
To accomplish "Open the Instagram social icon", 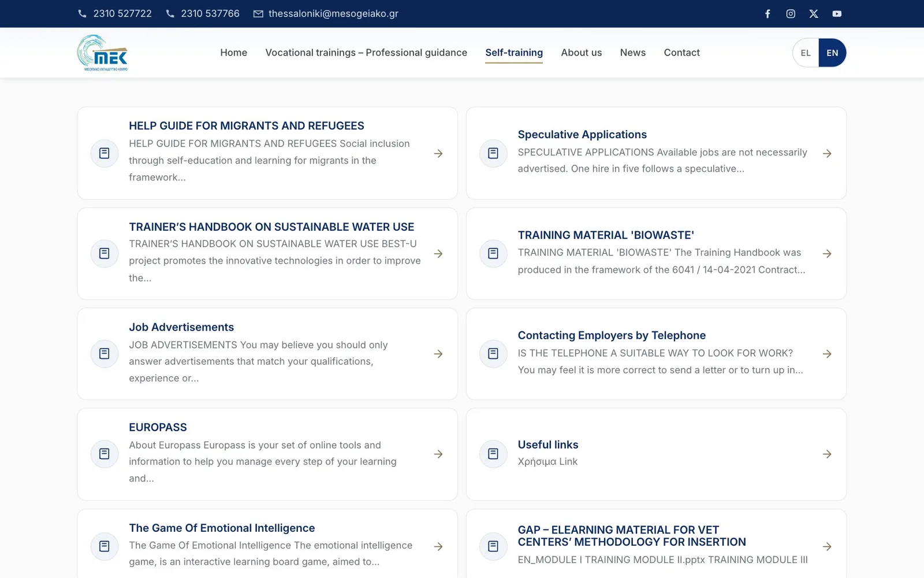I will coord(791,14).
